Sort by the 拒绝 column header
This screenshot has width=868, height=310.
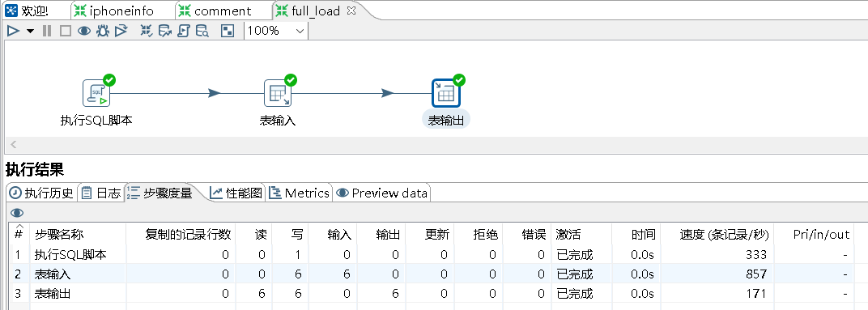[479, 234]
